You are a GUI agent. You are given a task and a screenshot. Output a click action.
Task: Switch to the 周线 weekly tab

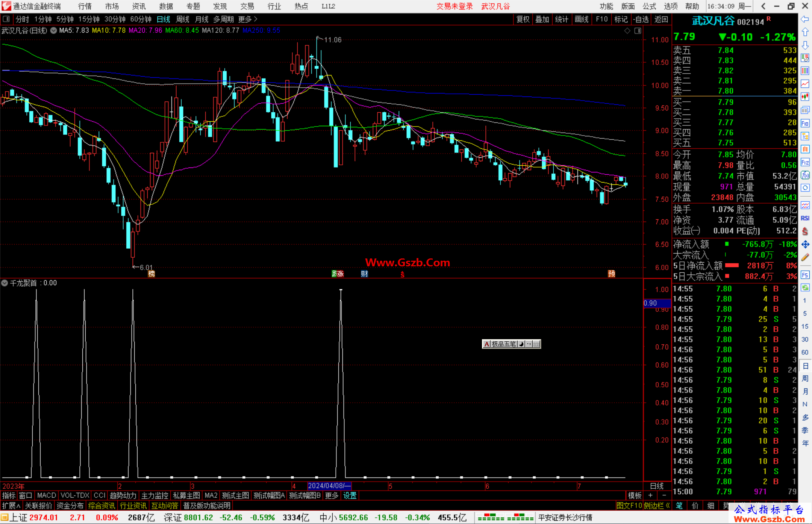tap(183, 19)
